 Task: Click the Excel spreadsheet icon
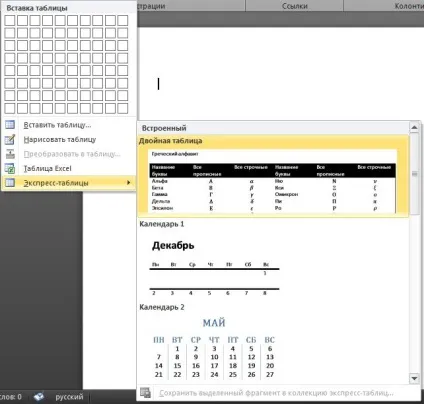pos(10,168)
